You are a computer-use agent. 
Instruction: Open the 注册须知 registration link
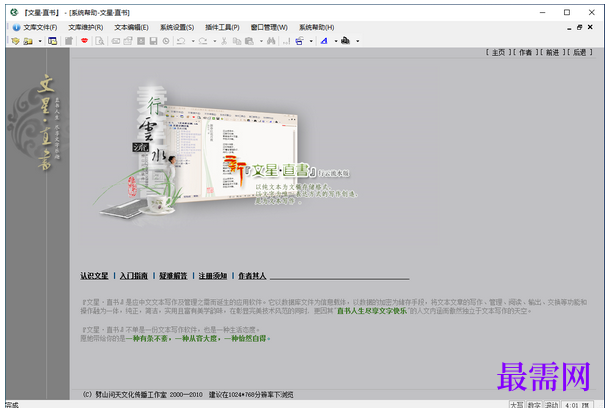click(213, 276)
